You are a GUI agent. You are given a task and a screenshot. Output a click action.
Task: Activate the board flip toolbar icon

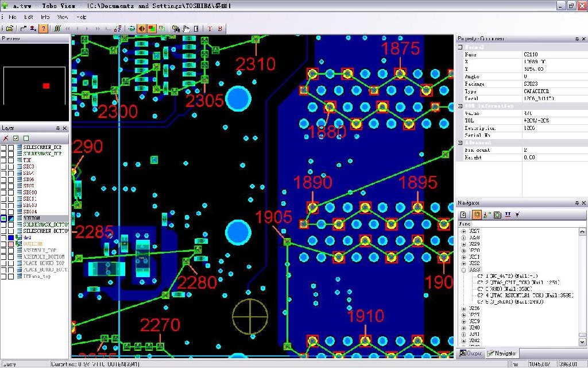pos(141,28)
